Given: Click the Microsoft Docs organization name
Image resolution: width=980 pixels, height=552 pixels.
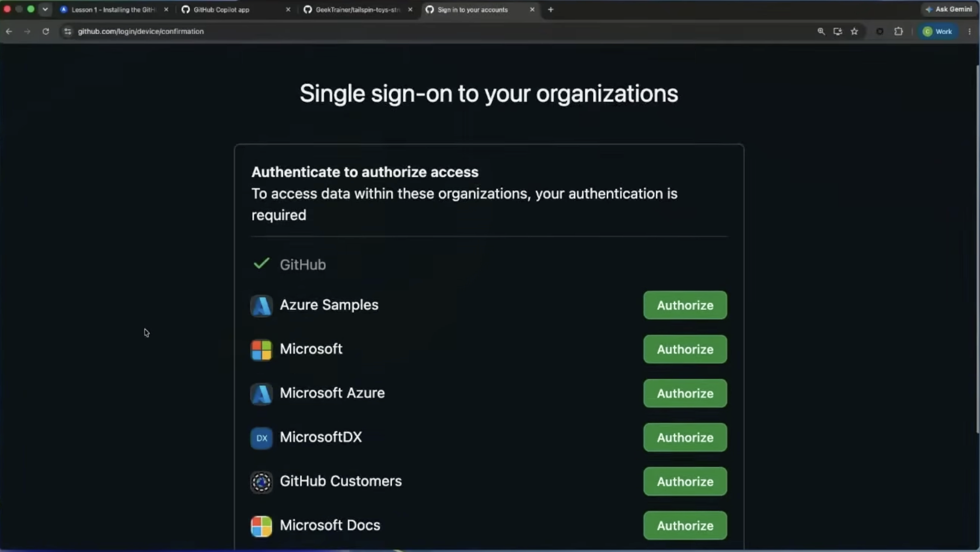Looking at the screenshot, I should pos(330,525).
